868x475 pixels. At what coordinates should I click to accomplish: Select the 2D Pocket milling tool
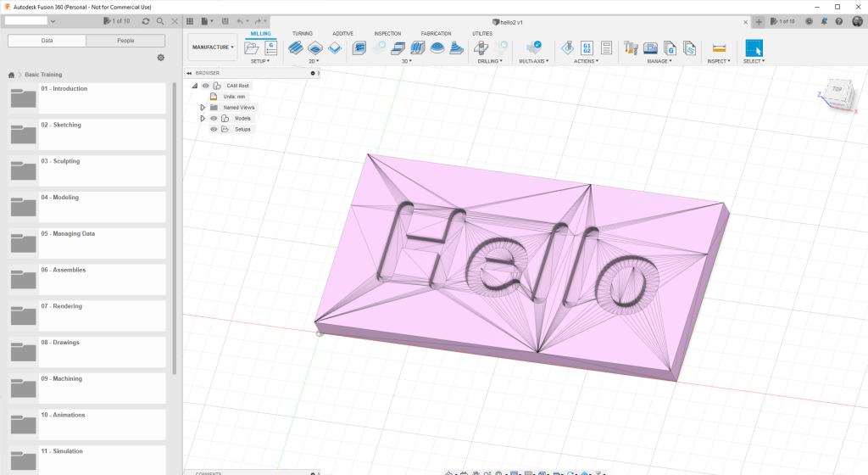point(315,48)
